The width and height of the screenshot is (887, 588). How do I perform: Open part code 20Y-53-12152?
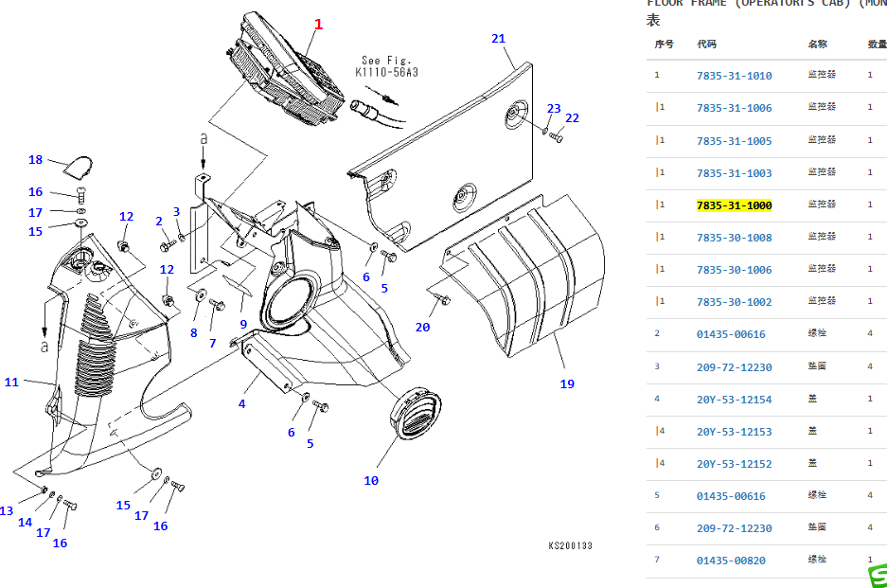click(734, 464)
